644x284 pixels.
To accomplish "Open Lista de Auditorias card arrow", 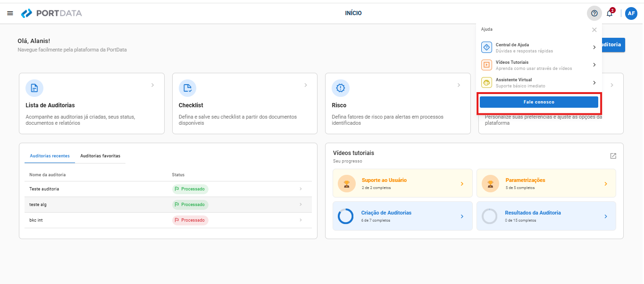I will tap(152, 85).
